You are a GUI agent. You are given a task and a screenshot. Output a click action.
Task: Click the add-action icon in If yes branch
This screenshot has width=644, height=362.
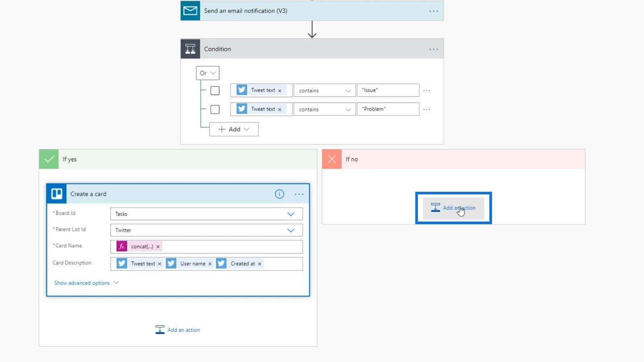click(160, 330)
